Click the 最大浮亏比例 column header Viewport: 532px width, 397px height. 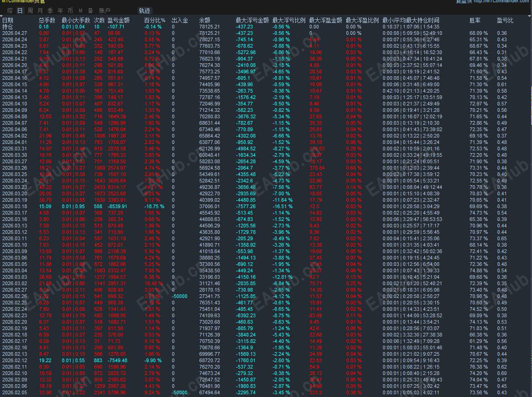(289, 20)
